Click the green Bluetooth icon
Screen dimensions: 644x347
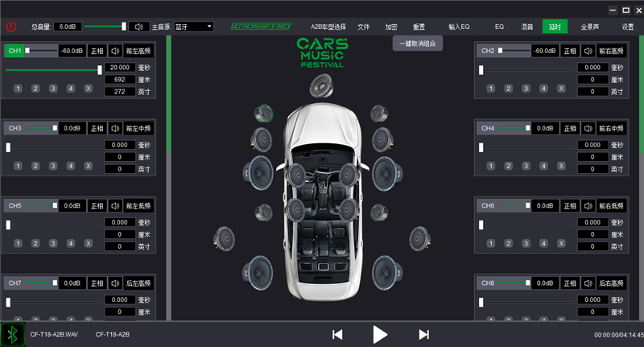click(13, 334)
